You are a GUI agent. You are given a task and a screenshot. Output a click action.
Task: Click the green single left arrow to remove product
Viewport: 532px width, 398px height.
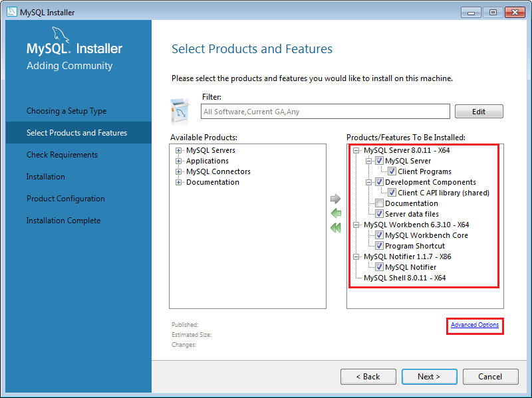click(x=336, y=213)
